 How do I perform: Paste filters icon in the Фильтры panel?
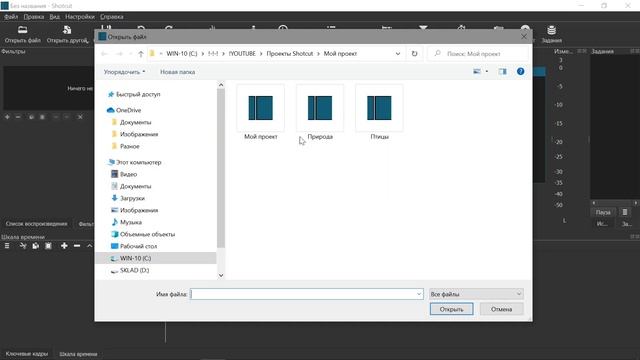tap(42, 117)
